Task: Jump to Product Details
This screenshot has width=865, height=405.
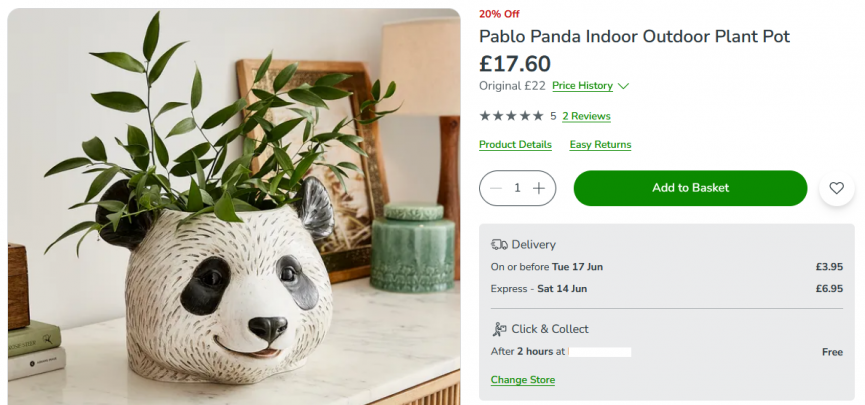Action: click(x=515, y=145)
